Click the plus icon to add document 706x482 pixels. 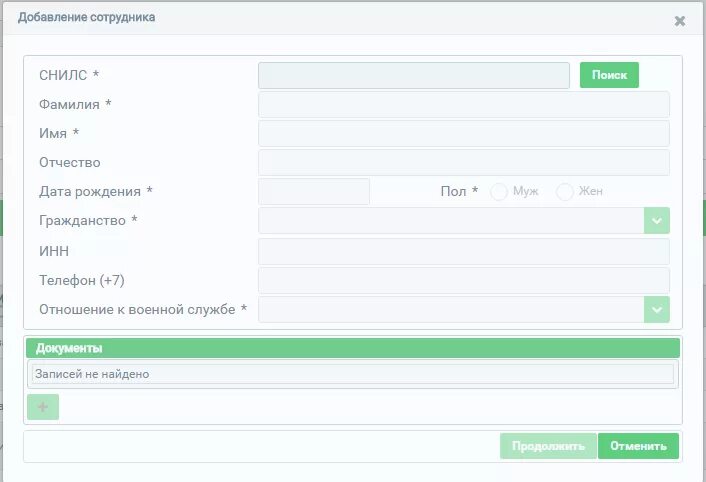[x=43, y=407]
